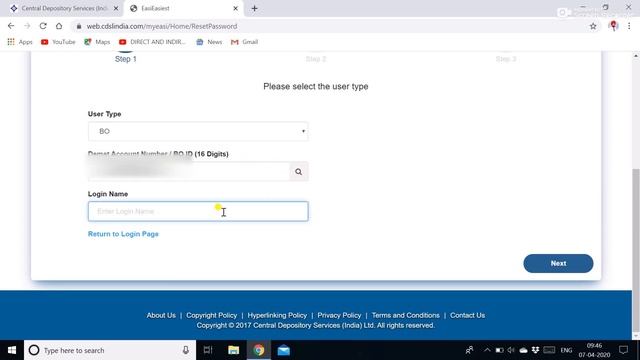The width and height of the screenshot is (640, 360).
Task: Open the Gmail bookmark
Action: pos(244,42)
